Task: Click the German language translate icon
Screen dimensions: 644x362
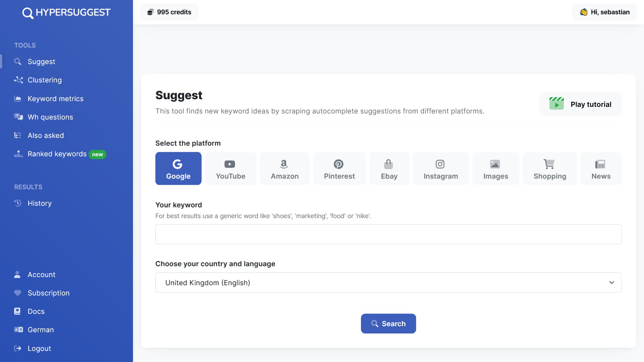Action: click(18, 330)
